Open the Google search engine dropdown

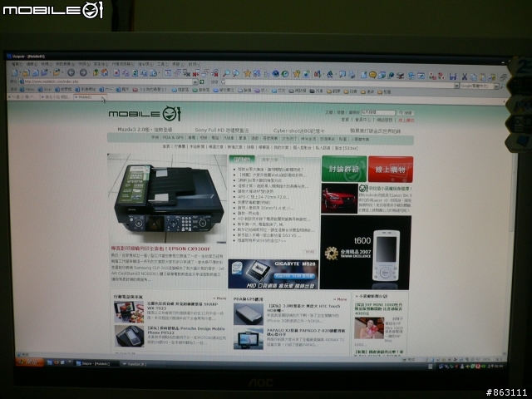point(496,86)
